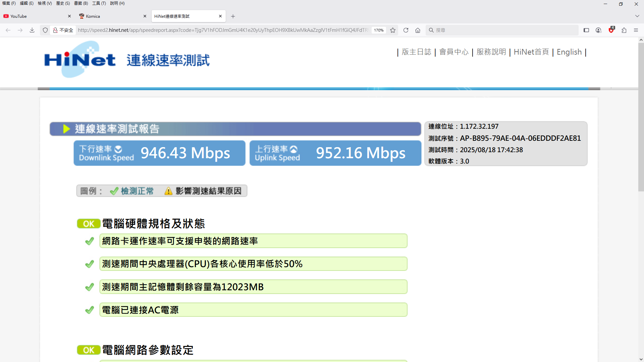Go back with the browser back arrow
Screen dimensions: 644x362
(x=8, y=30)
